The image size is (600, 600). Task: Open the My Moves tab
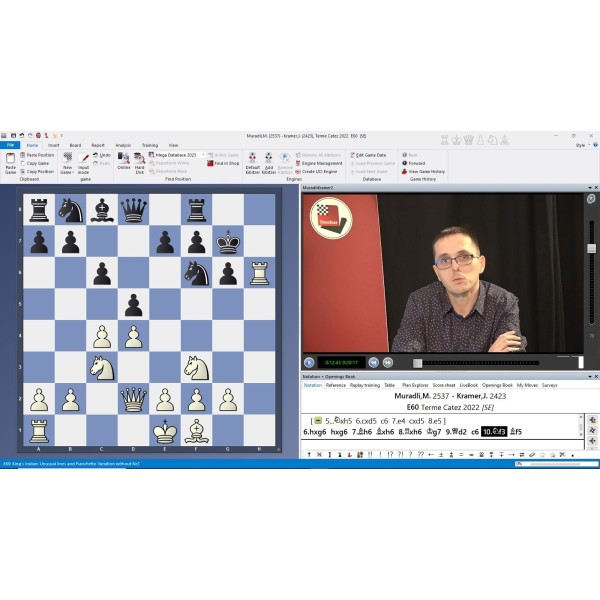[527, 385]
